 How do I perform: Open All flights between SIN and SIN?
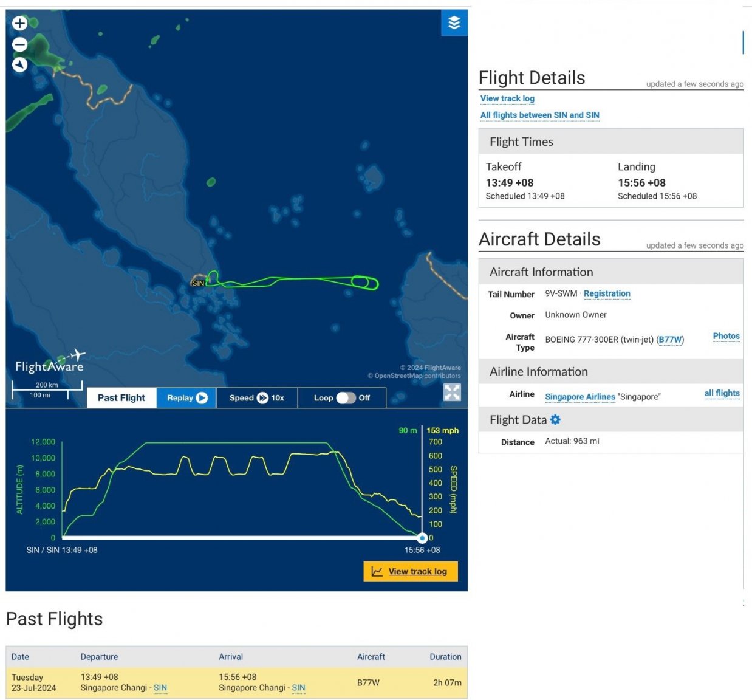click(x=539, y=115)
